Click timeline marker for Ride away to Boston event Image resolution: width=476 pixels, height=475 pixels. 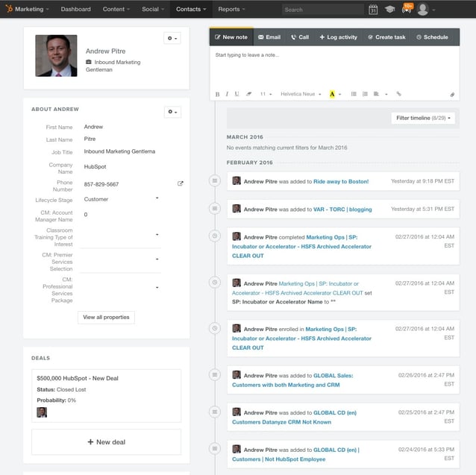215,180
